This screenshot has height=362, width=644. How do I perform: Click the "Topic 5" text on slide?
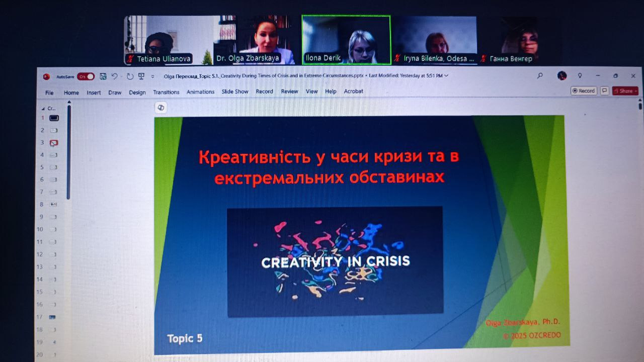click(x=185, y=339)
